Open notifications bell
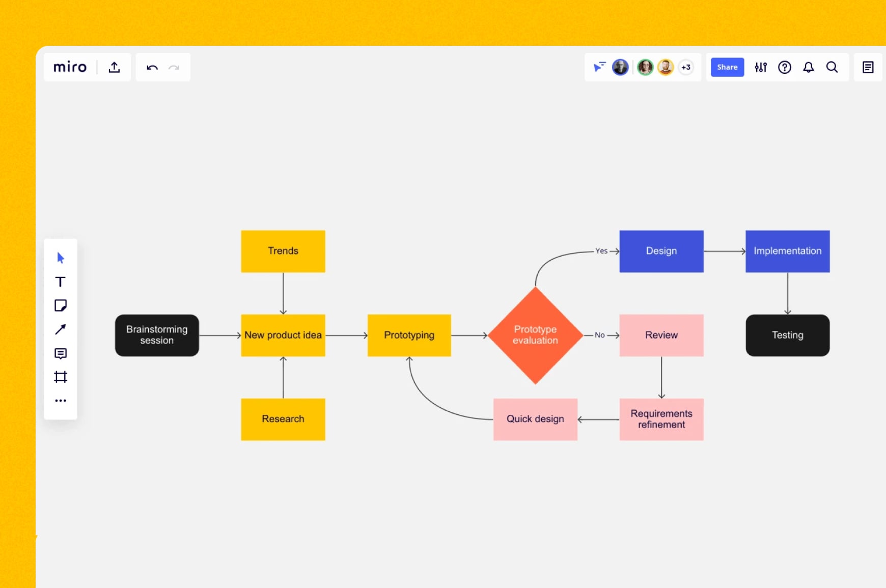 (809, 67)
